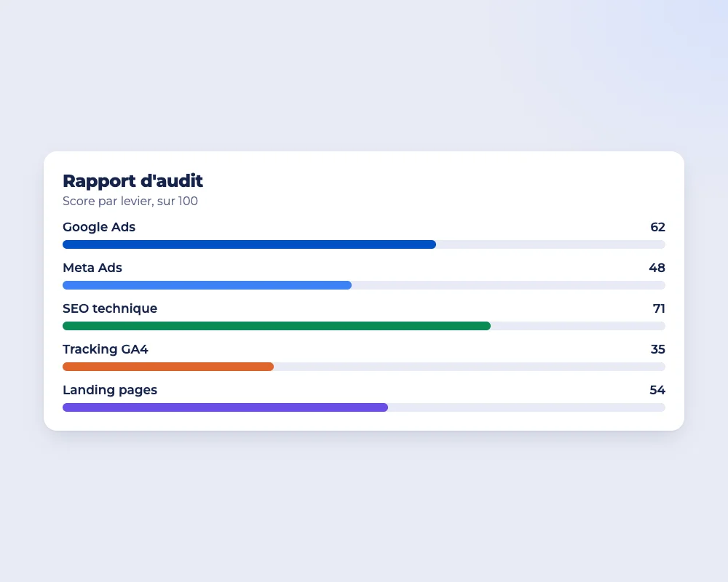Select the SEO technique label
728x582 pixels.
[x=110, y=308]
